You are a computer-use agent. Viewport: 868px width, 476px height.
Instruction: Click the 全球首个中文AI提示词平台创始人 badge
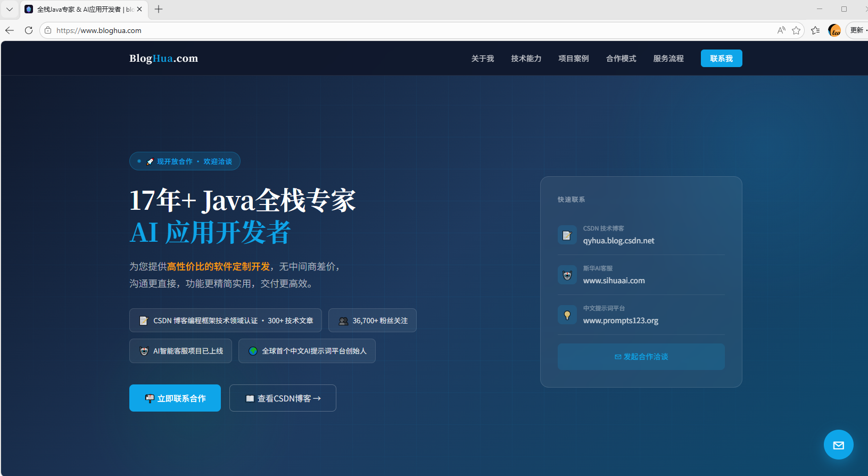coord(307,351)
